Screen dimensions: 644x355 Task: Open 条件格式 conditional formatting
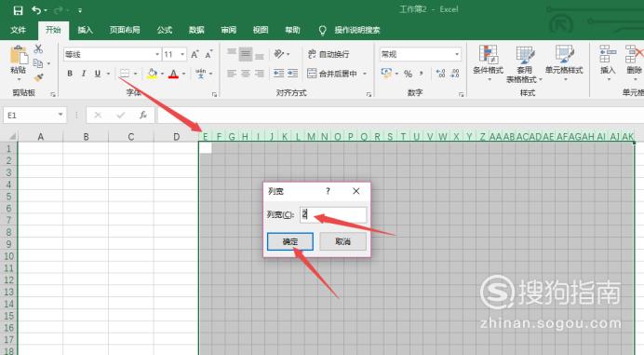[x=488, y=63]
